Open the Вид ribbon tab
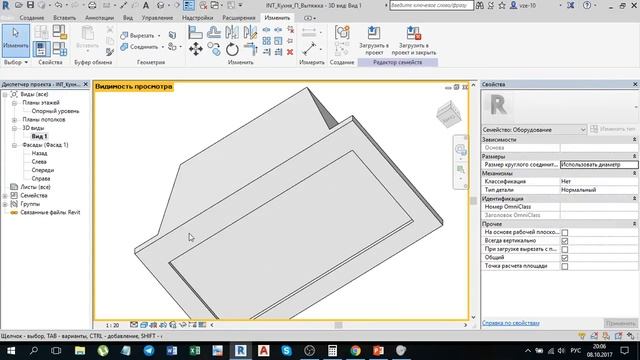640x360 pixels. click(128, 18)
